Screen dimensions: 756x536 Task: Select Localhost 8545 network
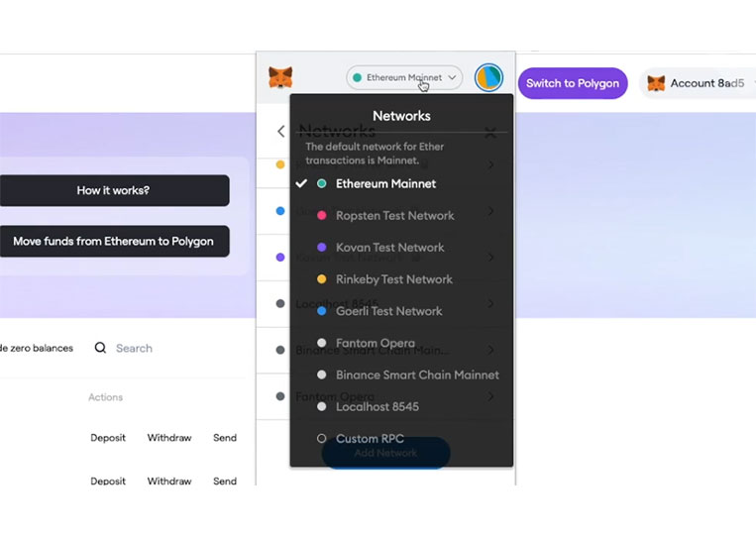click(x=401, y=406)
